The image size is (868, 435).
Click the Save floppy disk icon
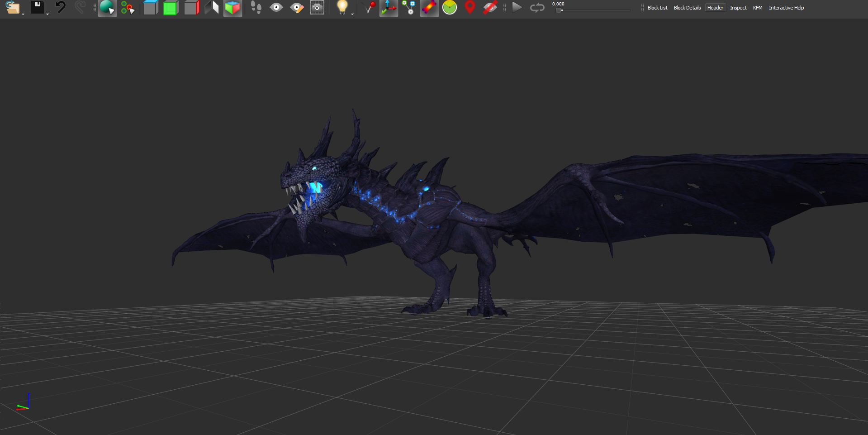click(37, 7)
